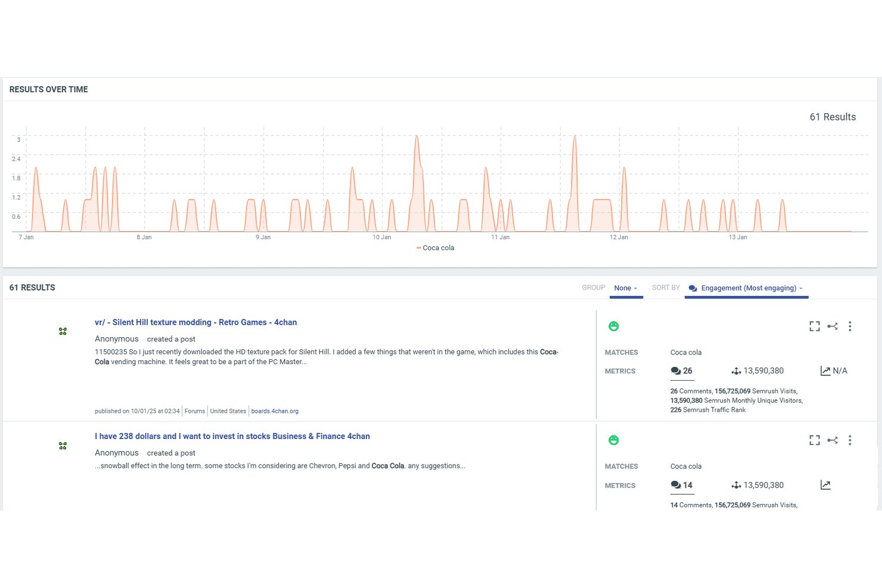Image resolution: width=882 pixels, height=588 pixels.
Task: Click the Coca cola match in stocks result
Action: point(686,466)
